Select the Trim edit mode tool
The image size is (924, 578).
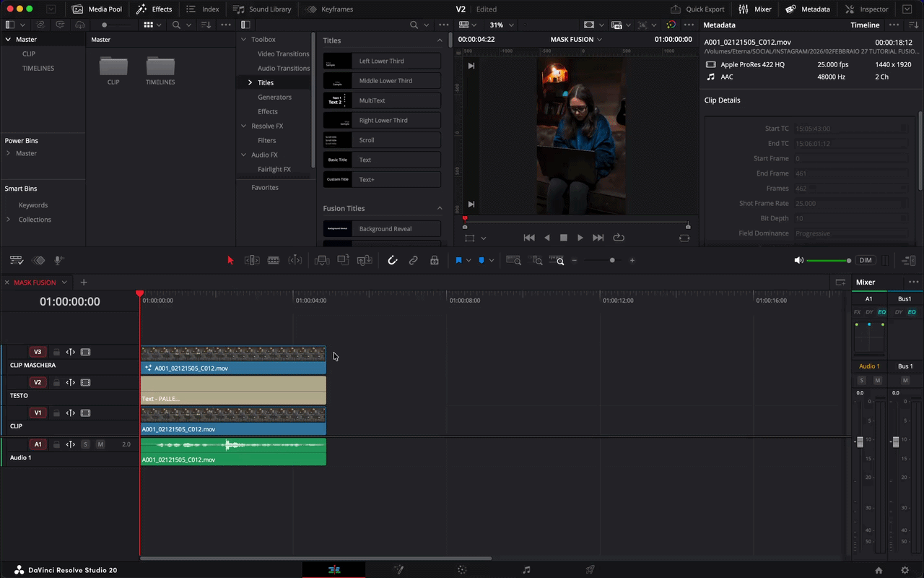tap(252, 261)
